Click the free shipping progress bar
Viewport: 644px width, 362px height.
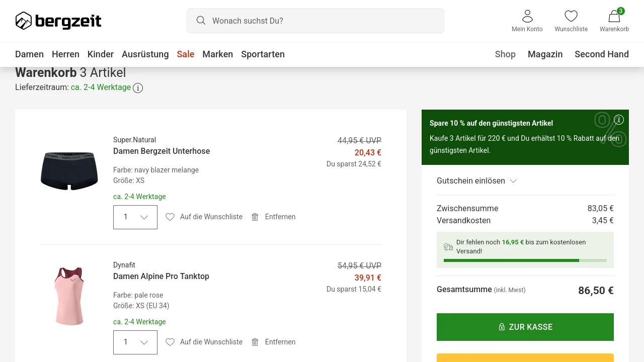coord(525,260)
